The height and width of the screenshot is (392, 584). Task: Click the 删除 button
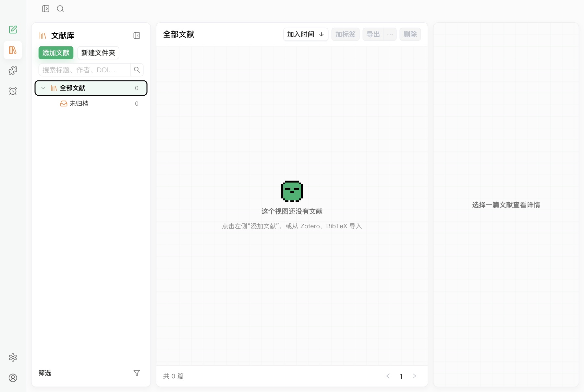pos(410,34)
